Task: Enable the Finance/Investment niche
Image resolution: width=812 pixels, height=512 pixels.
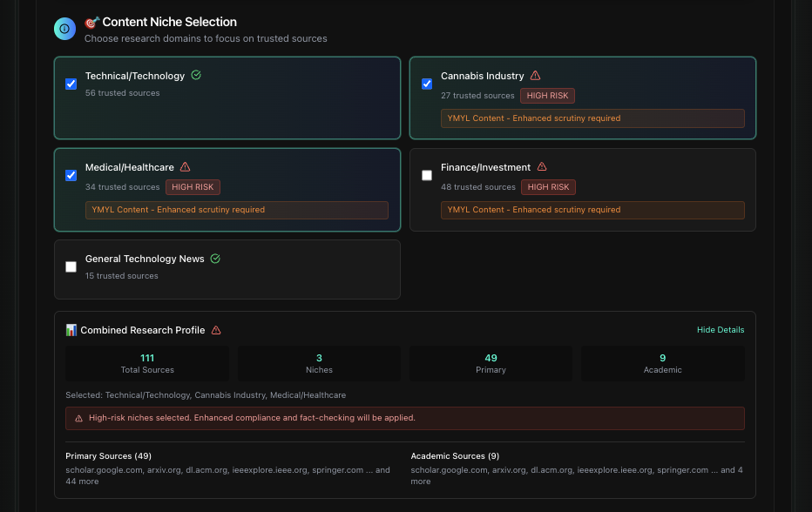Action: pyautogui.click(x=427, y=175)
